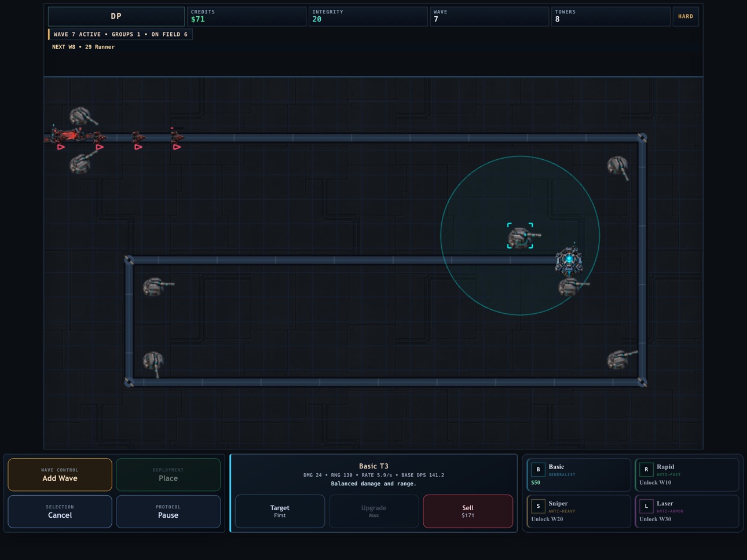Viewport: 747px width, 560px height.
Task: Click the Towers 8 counter
Action: tap(610, 16)
